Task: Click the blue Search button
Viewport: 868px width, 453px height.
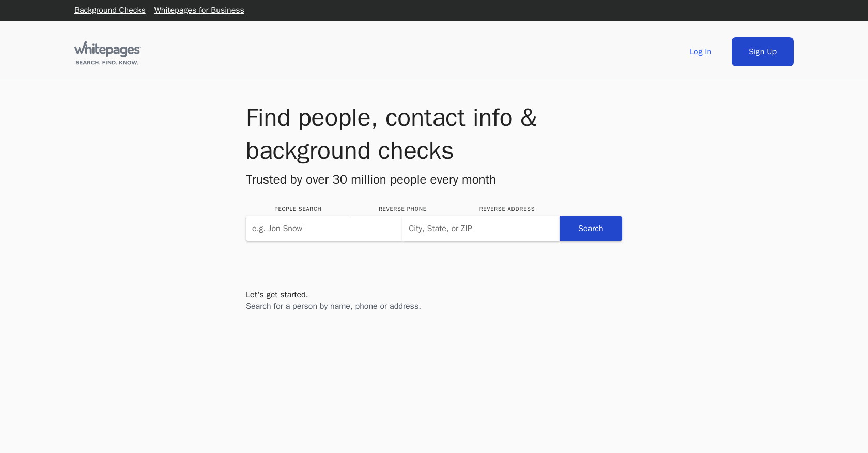Action: point(591,229)
